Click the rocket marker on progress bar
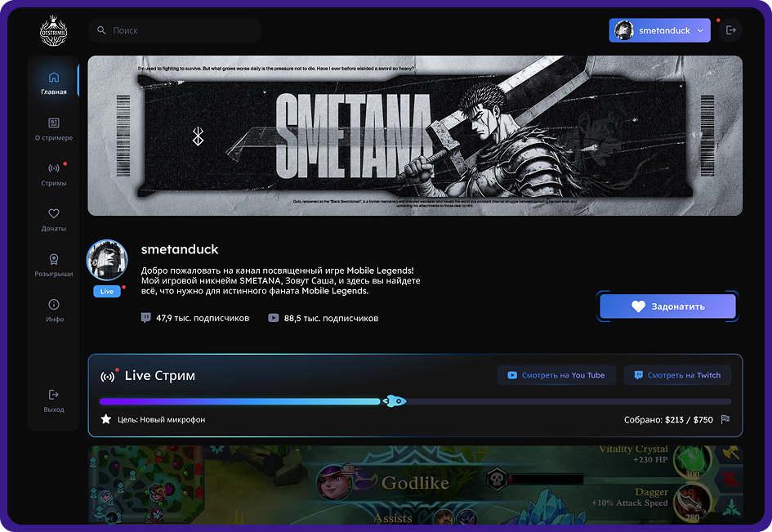This screenshot has height=532, width=772. coord(395,401)
